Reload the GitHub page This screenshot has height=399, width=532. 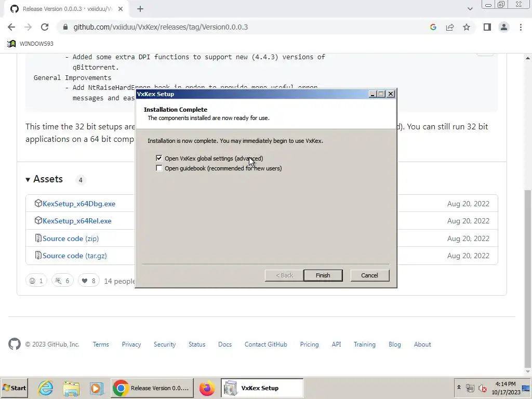(x=45, y=27)
